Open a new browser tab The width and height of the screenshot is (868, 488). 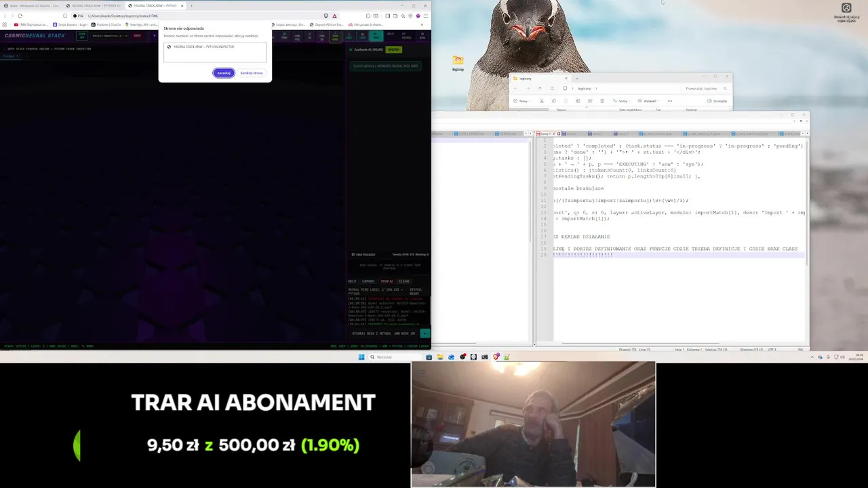click(191, 5)
